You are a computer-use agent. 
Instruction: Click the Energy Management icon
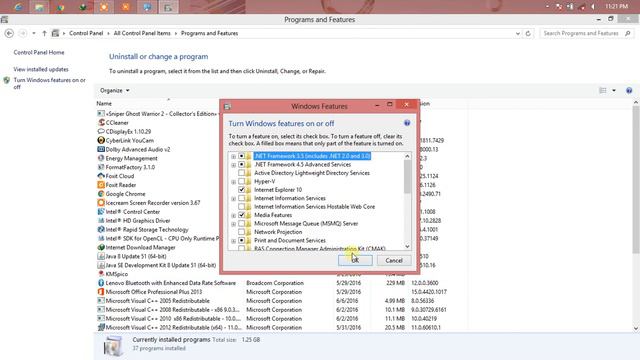[x=101, y=158]
